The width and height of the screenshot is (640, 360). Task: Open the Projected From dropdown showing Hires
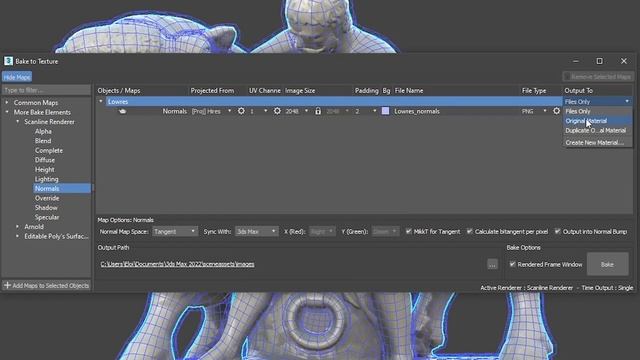click(212, 111)
